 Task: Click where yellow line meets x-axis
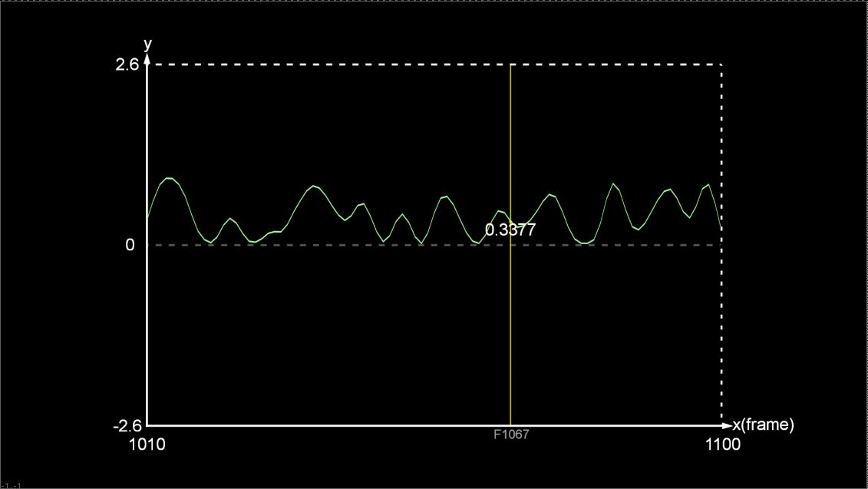click(510, 425)
